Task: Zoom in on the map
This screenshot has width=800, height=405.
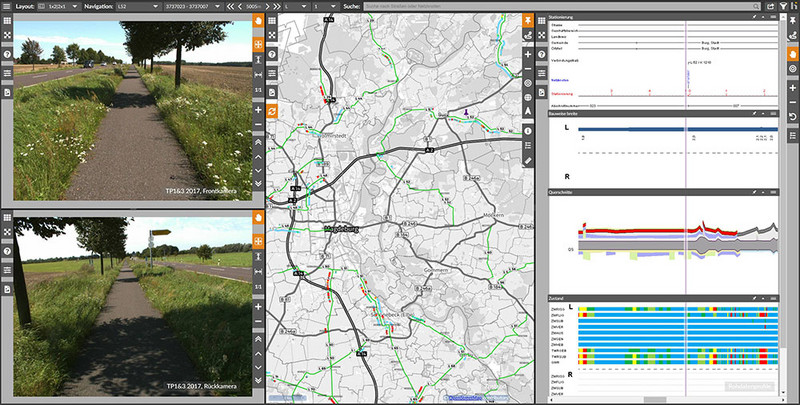Action: click(x=528, y=54)
